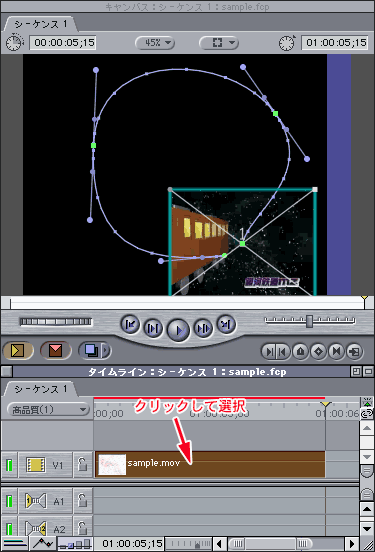The image size is (375, 552).
Task: Open the view mode pop-up menu
Action: pyautogui.click(x=219, y=43)
